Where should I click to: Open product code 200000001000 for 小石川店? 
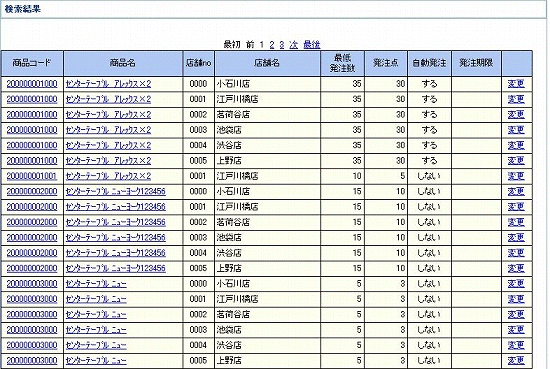[32, 84]
